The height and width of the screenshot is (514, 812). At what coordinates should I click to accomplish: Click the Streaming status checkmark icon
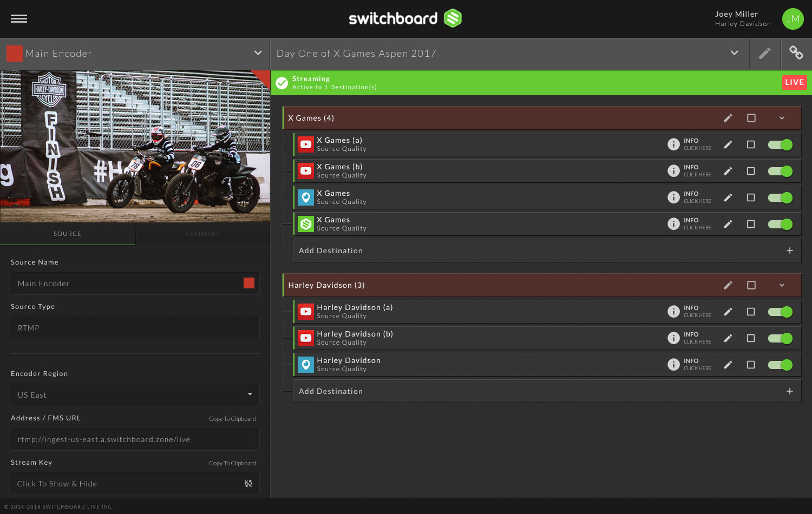tap(282, 83)
